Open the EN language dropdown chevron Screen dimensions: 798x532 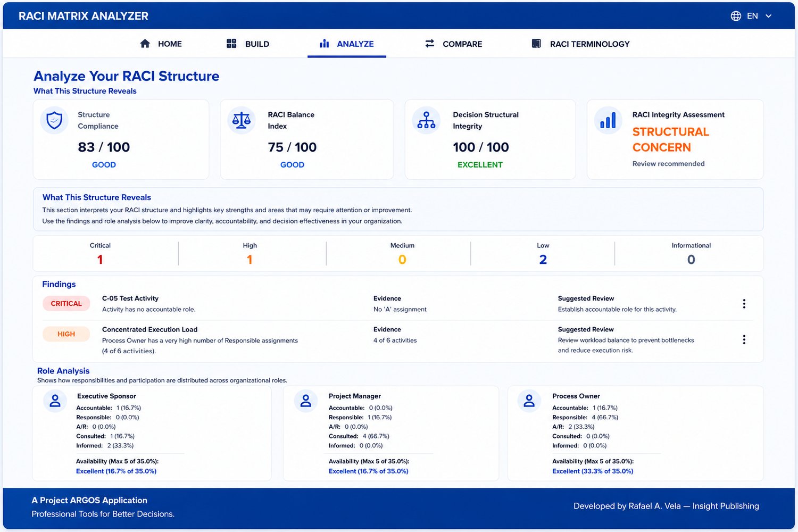tap(768, 16)
